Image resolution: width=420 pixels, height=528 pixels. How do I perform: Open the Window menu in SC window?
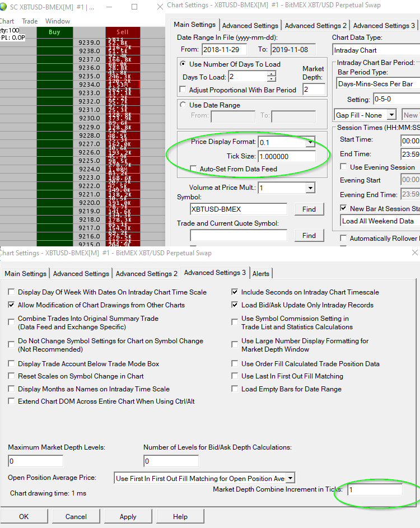click(x=58, y=21)
